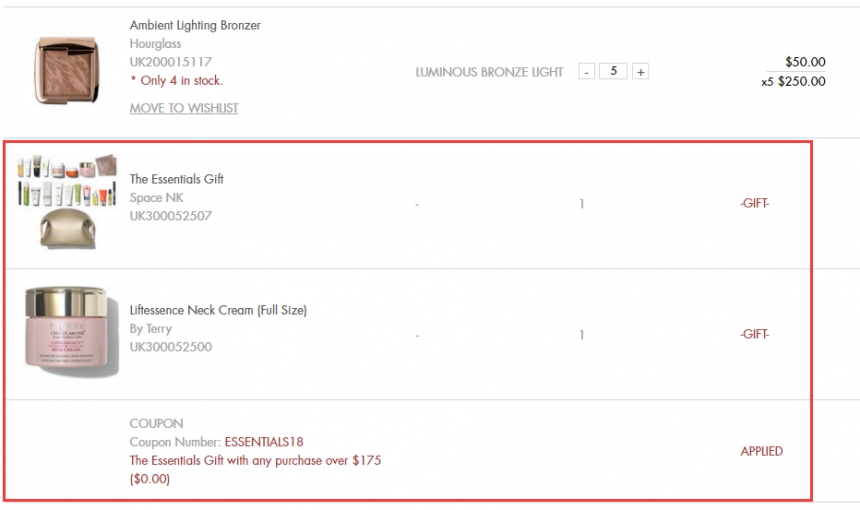The height and width of the screenshot is (510, 860).
Task: Select the Space NK brand name
Action: click(x=156, y=198)
